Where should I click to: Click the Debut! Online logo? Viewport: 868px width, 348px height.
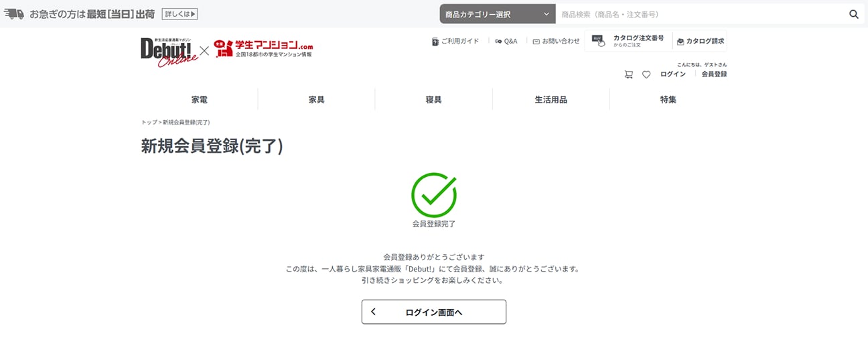pos(169,52)
